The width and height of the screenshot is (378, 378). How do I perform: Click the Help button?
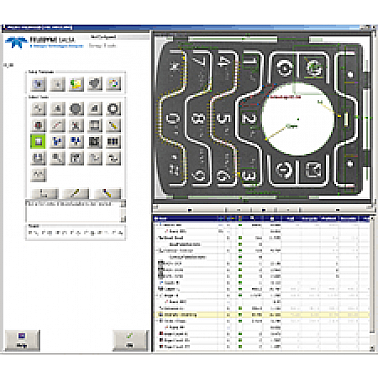coord(22,340)
